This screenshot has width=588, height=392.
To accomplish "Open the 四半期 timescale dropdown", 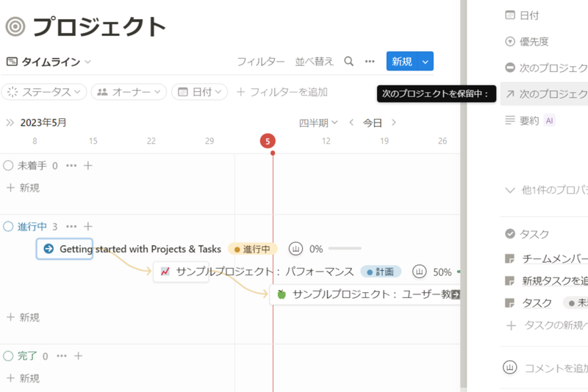I will tap(318, 123).
